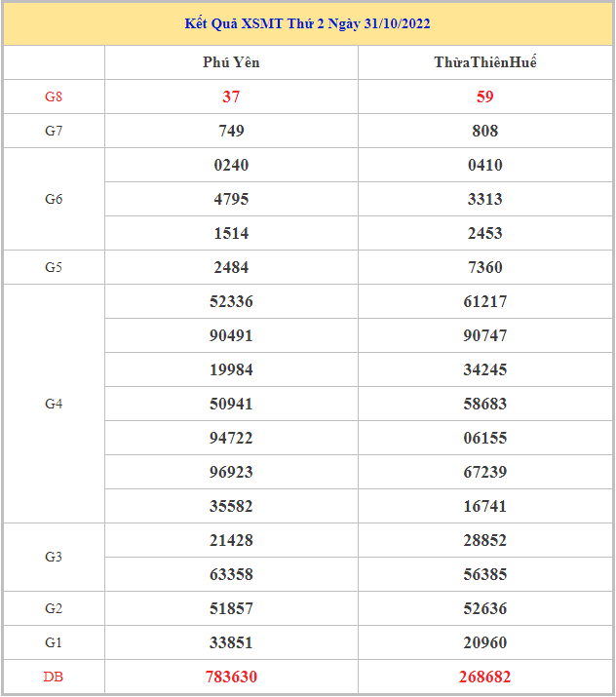Select the number 06155 under ThừaThiênHuế
This screenshot has width=616, height=697.
point(484,438)
